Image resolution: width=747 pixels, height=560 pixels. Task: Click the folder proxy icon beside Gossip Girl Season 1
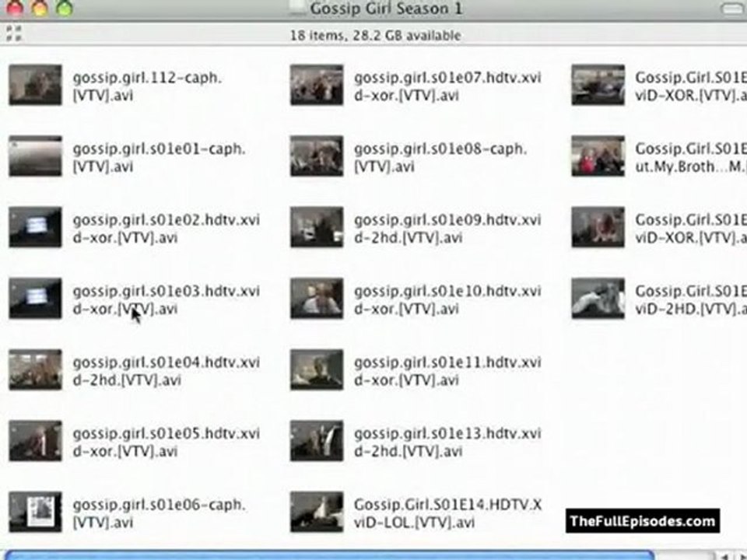tap(297, 8)
